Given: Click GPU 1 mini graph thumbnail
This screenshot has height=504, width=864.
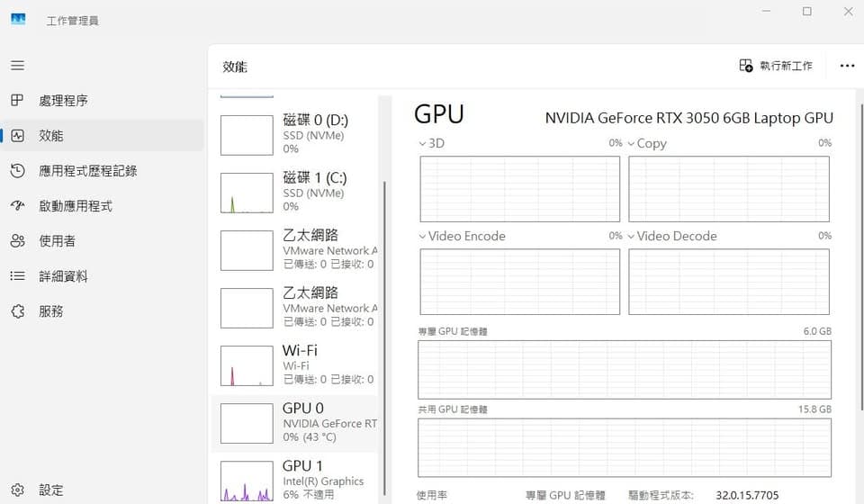Looking at the screenshot, I should pos(247,481).
